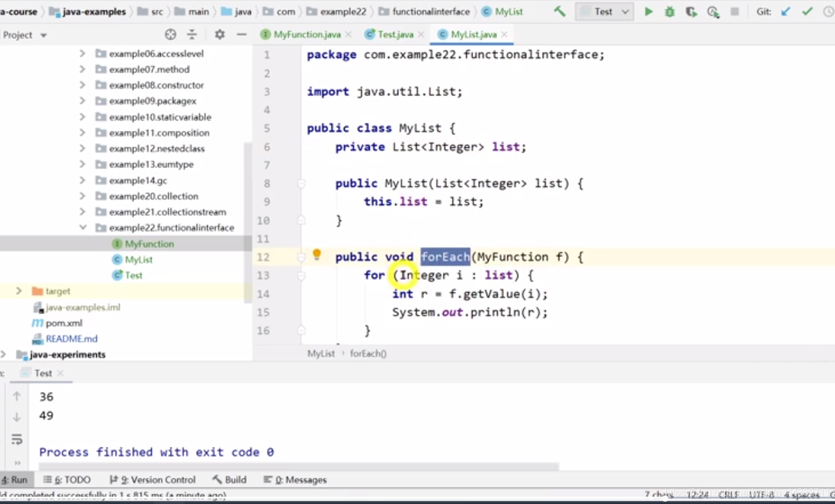Open Project panel settings gear
The width and height of the screenshot is (835, 504).
tap(220, 35)
